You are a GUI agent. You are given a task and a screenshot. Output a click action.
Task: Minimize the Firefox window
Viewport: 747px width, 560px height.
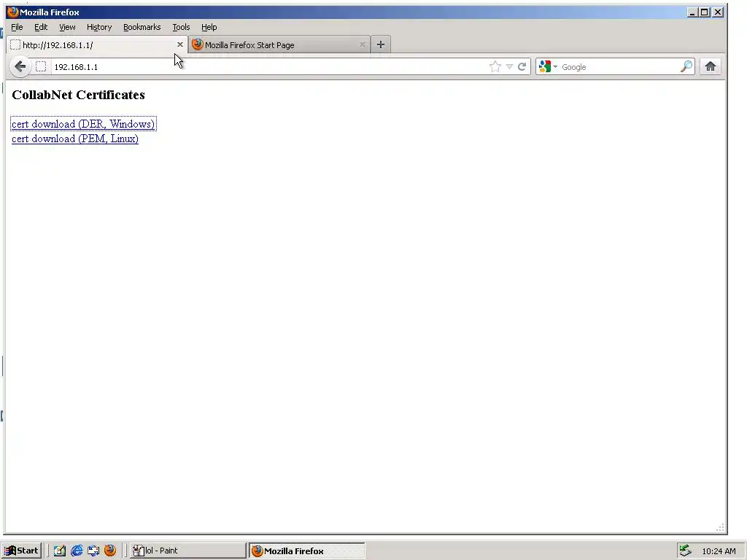coord(692,12)
